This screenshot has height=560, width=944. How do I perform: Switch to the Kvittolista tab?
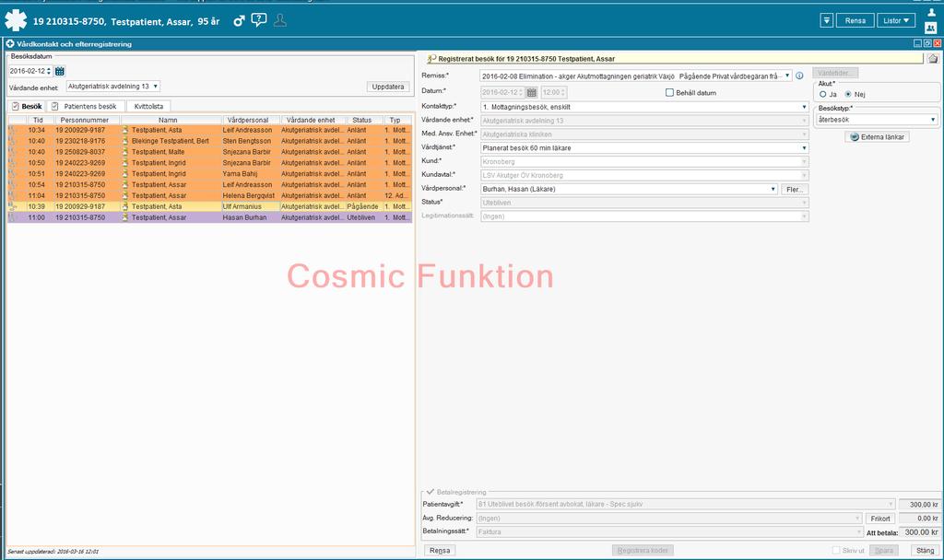148,107
